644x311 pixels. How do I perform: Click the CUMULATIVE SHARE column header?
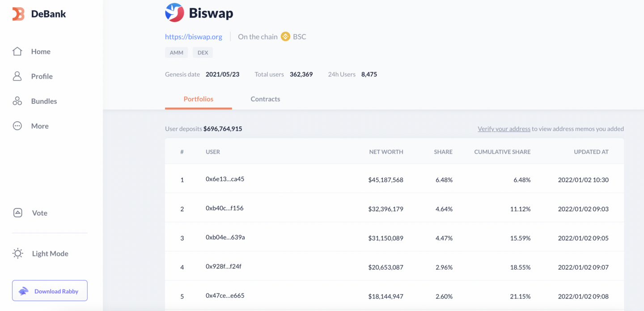502,152
